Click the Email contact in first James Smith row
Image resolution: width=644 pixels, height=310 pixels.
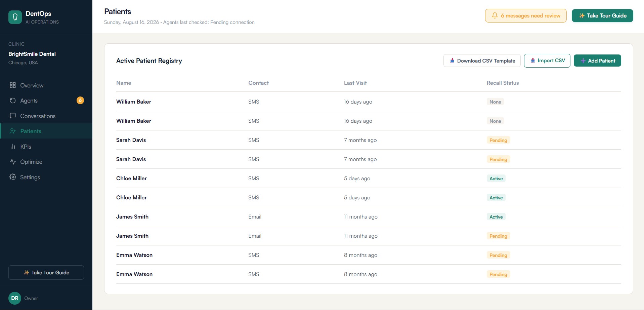(x=255, y=217)
